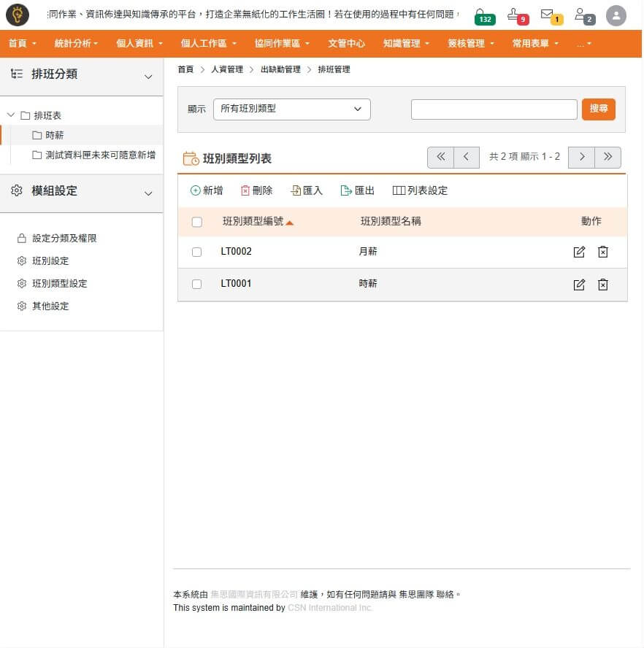Open the lock icon with 132 badge
644x648 pixels.
point(481,15)
